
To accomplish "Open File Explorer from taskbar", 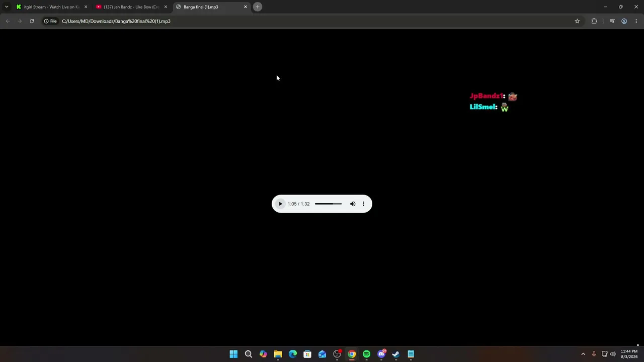I will click(278, 354).
